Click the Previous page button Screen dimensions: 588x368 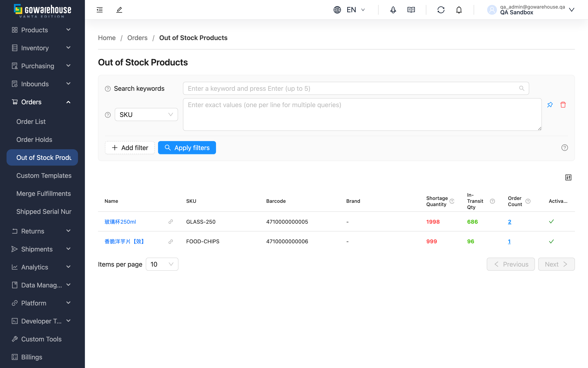click(511, 264)
